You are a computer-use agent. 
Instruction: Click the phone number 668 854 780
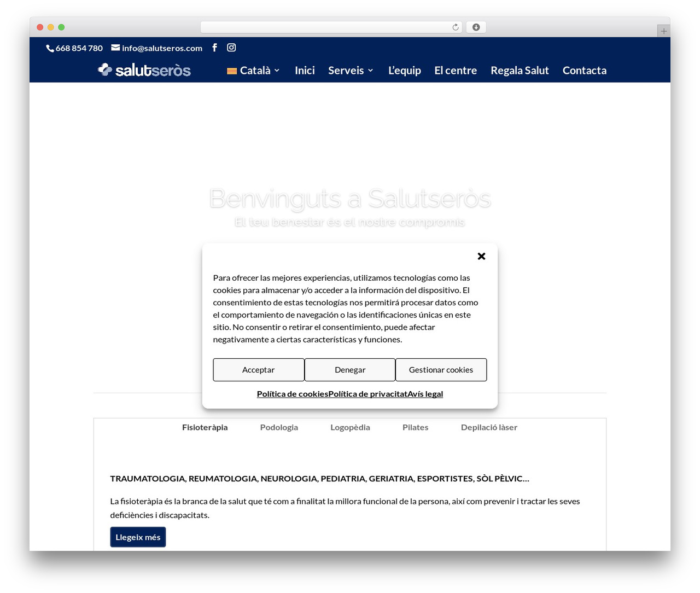click(x=79, y=48)
